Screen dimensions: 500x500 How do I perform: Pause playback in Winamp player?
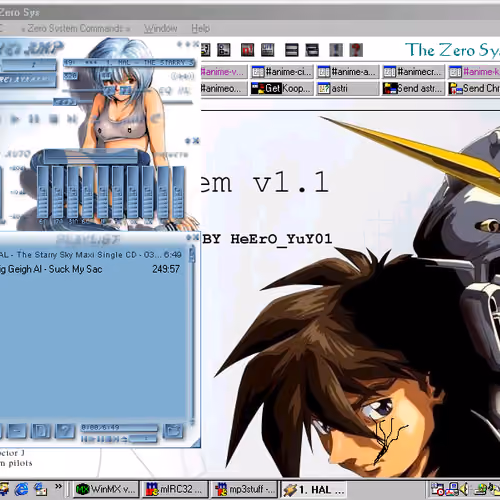coord(34,119)
